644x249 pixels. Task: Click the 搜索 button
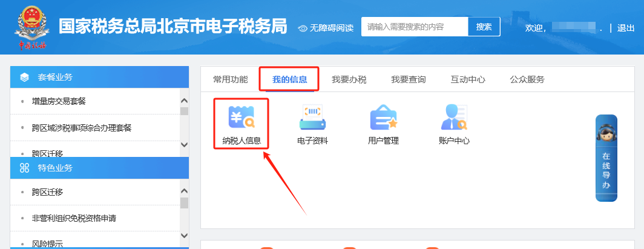tap(484, 27)
